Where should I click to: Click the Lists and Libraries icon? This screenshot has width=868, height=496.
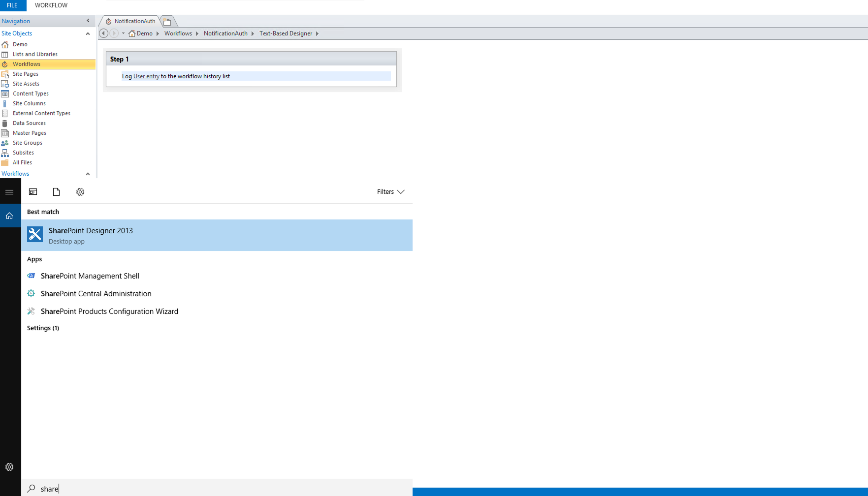click(5, 54)
